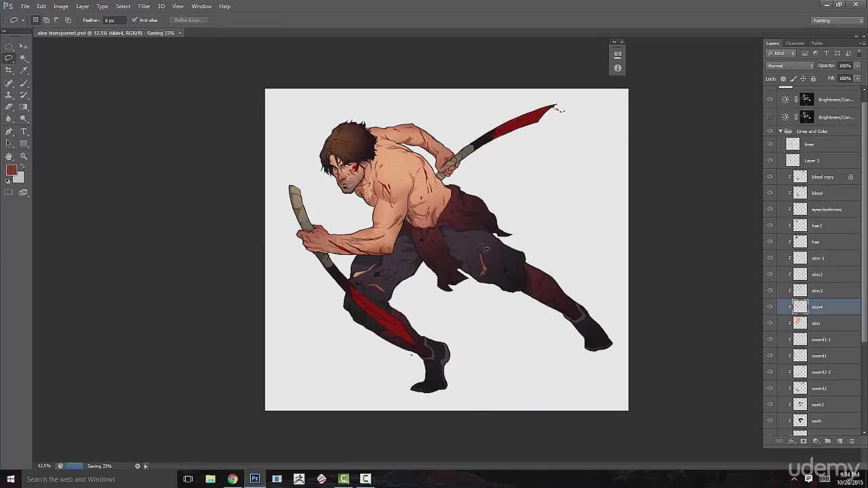Screen dimensions: 868x488
Task: Open the blend mode Normal dropdown
Action: [x=790, y=66]
